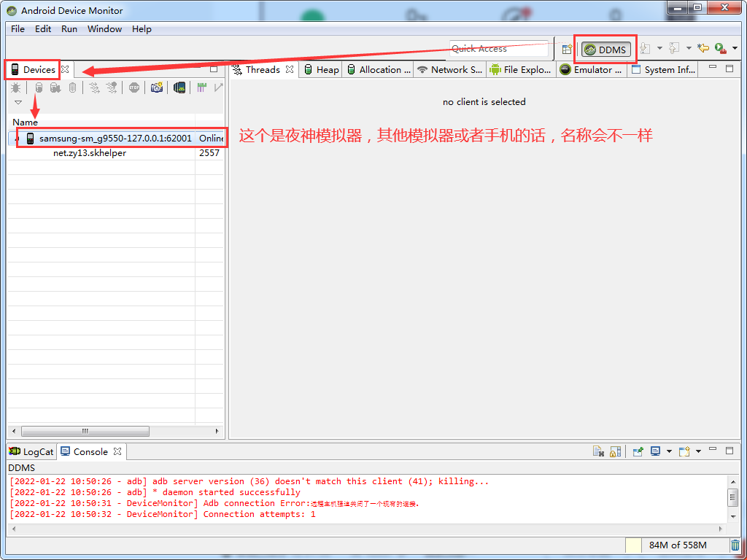This screenshot has width=747, height=560.
Task: Click the Capture system wide trace icon
Action: [201, 88]
